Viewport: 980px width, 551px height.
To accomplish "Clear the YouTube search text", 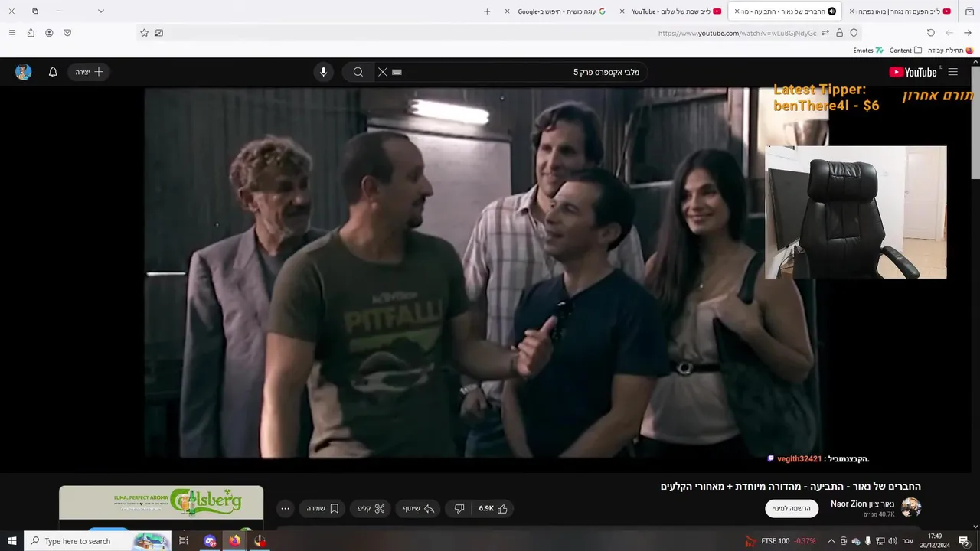I will 383,72.
